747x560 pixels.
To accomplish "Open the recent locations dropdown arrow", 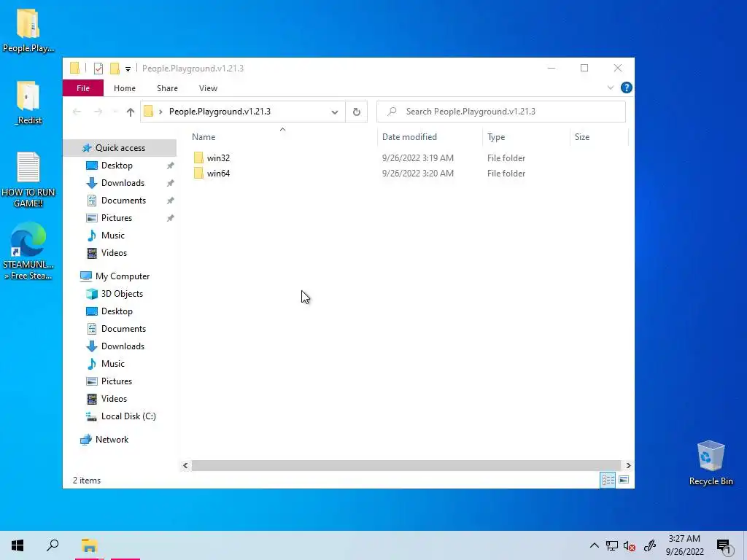I will click(115, 112).
